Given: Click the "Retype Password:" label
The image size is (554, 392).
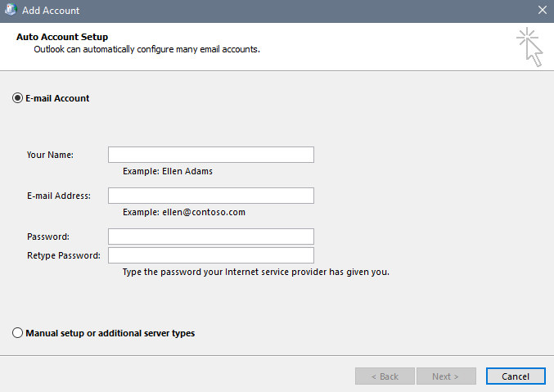Looking at the screenshot, I should [x=63, y=255].
